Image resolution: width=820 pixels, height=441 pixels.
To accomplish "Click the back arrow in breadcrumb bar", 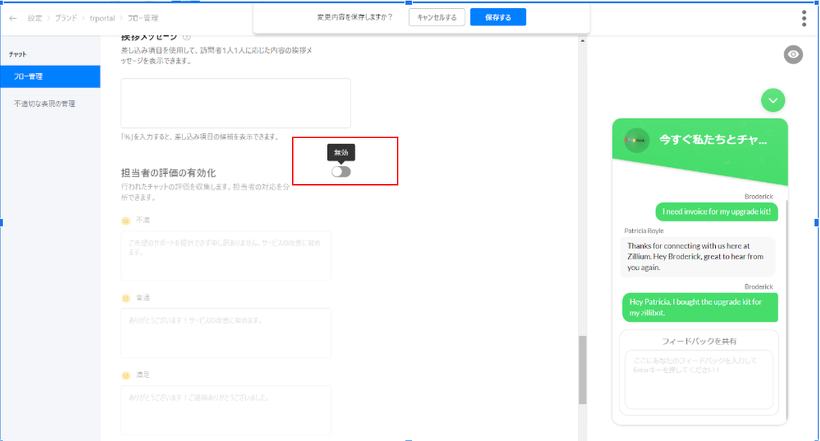I will [x=13, y=18].
